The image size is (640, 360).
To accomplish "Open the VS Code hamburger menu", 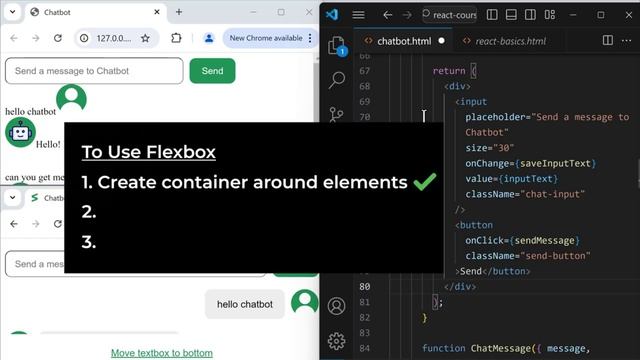I will (358, 15).
